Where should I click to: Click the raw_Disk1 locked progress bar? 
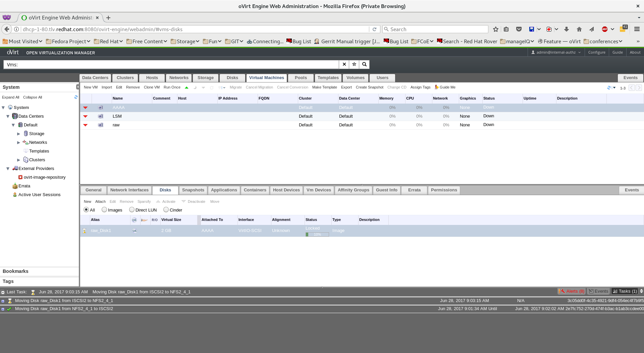(x=317, y=234)
